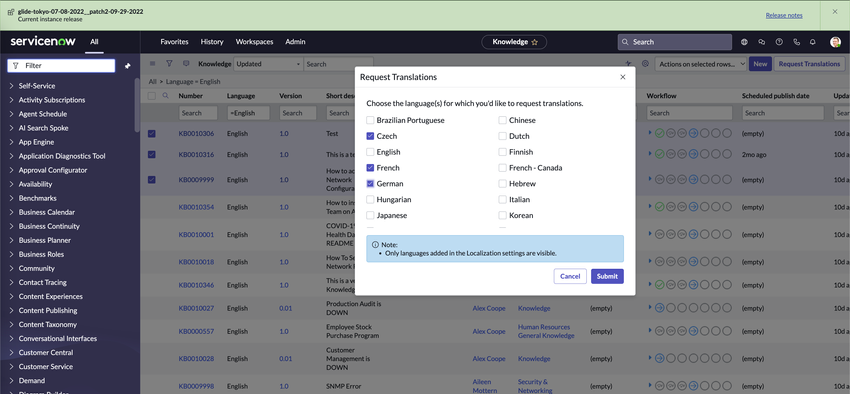Dismiss the green release banner
The image size is (850, 394).
(835, 11)
